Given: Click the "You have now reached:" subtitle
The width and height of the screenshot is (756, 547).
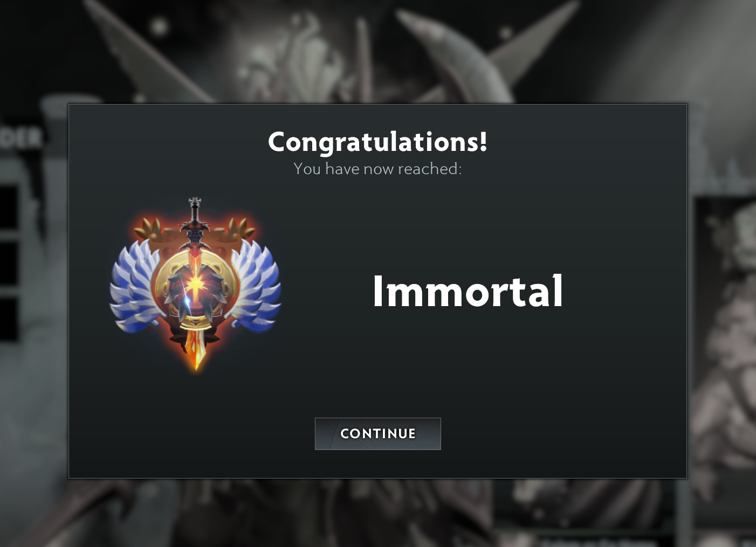Looking at the screenshot, I should pyautogui.click(x=377, y=169).
